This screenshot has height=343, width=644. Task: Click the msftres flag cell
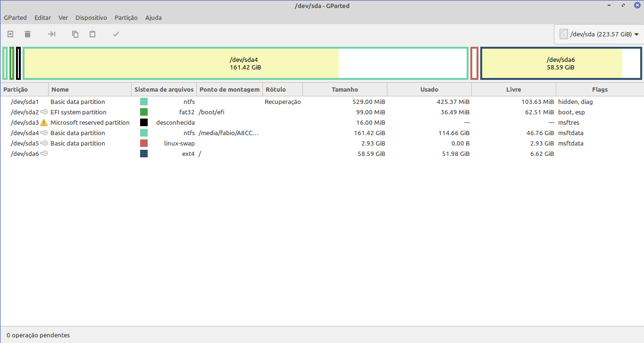coord(569,122)
